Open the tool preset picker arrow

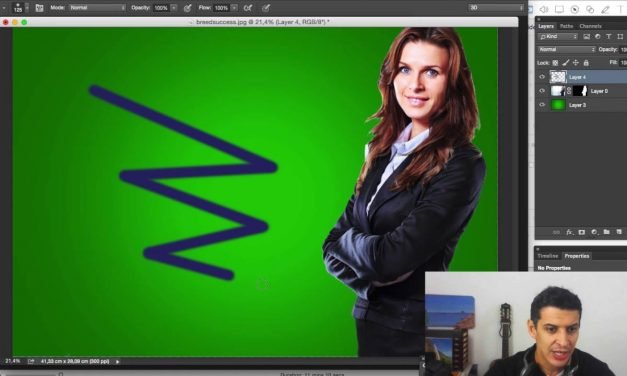point(4,8)
